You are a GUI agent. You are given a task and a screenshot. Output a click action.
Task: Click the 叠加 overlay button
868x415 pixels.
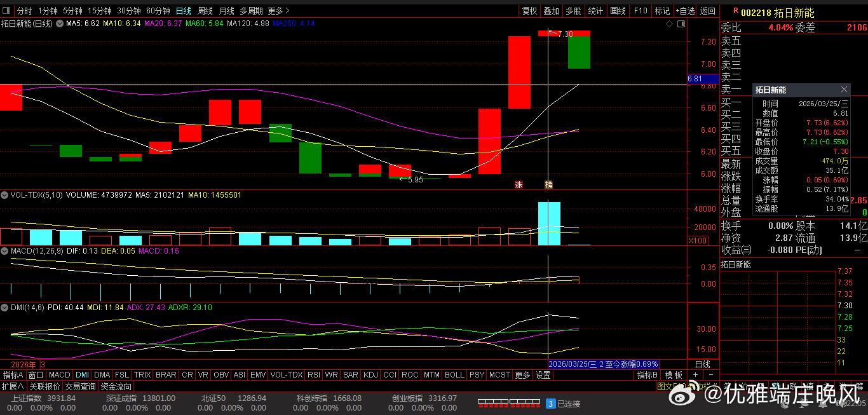(x=552, y=11)
